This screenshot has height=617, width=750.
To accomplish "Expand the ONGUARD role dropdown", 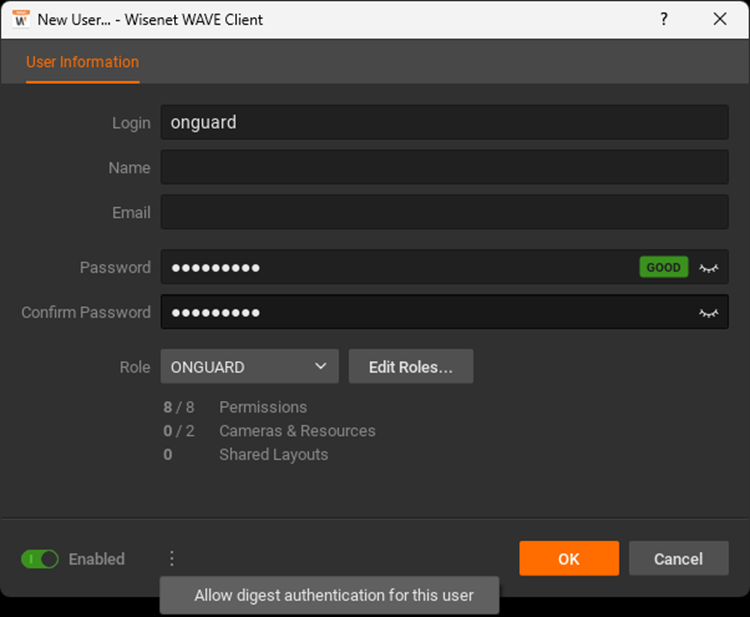I will pos(250,366).
